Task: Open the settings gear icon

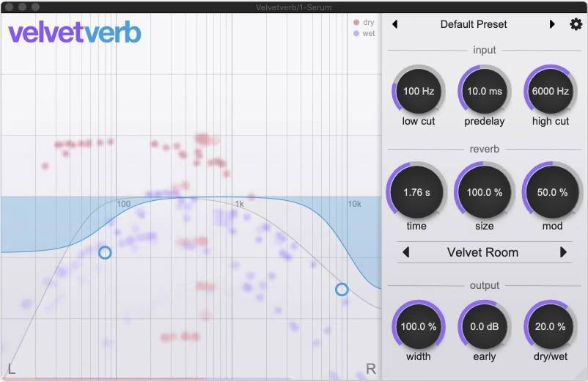Action: [x=576, y=24]
